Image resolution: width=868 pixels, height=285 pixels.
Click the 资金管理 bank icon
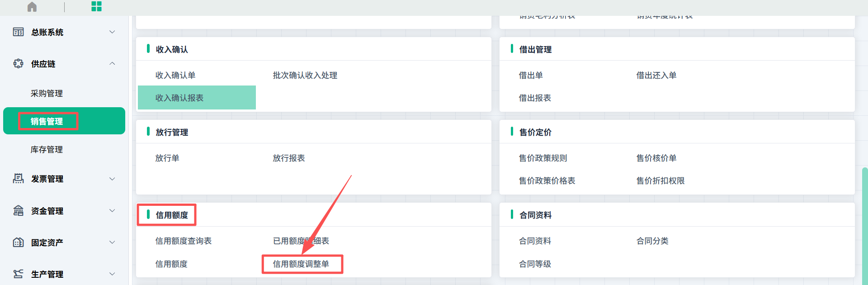[x=19, y=211]
